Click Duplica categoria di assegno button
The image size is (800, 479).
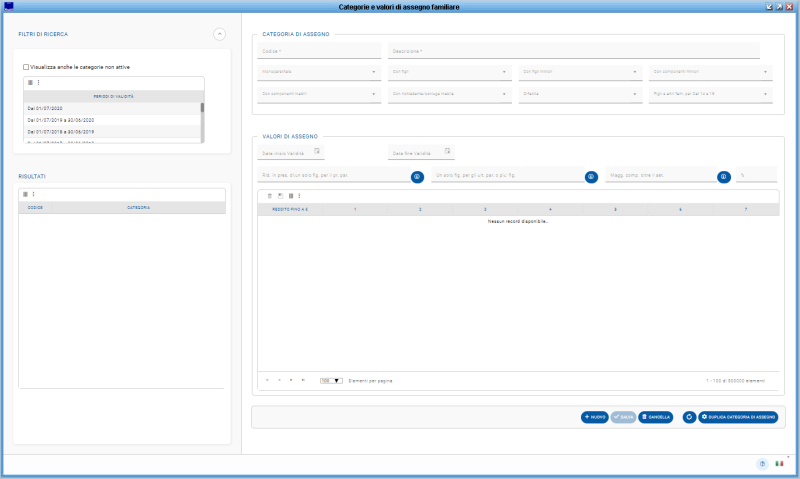pyautogui.click(x=738, y=416)
